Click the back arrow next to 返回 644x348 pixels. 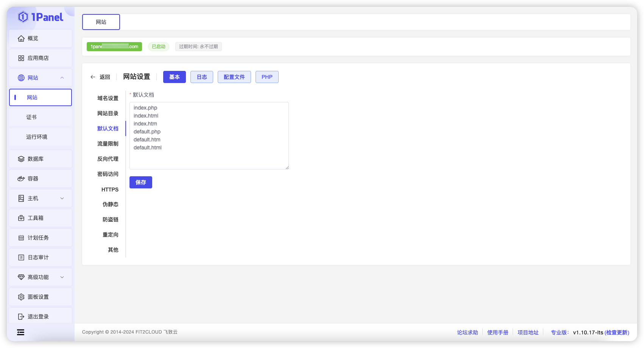point(93,77)
